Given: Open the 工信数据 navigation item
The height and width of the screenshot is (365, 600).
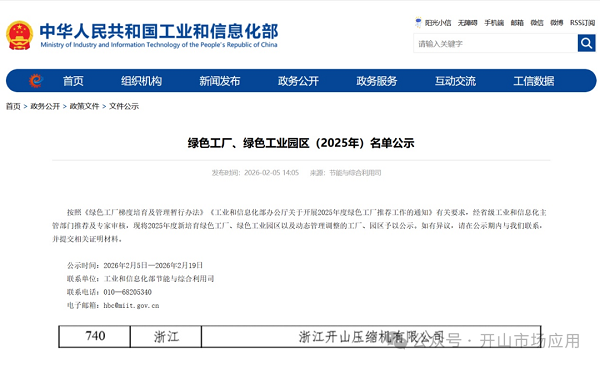Looking at the screenshot, I should [x=534, y=81].
